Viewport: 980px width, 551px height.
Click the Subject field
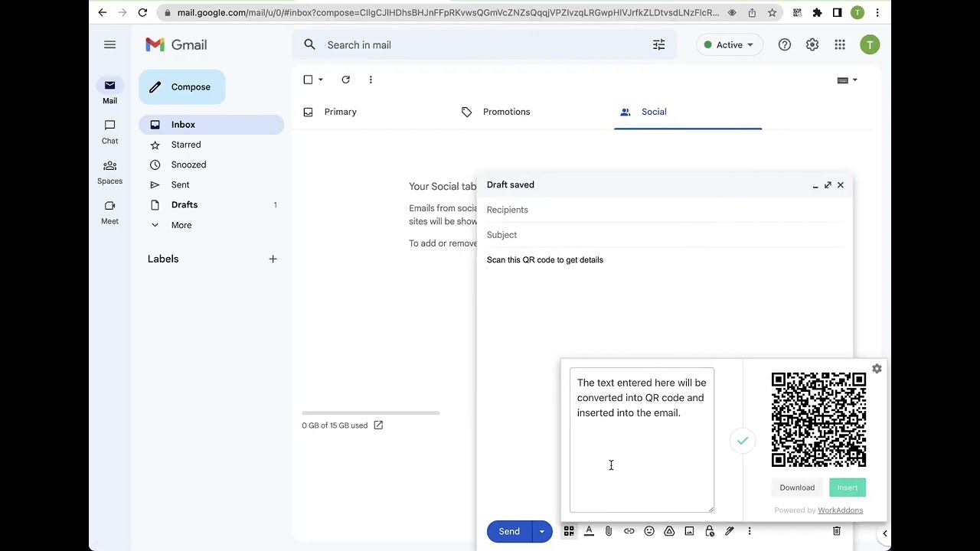[665, 235]
